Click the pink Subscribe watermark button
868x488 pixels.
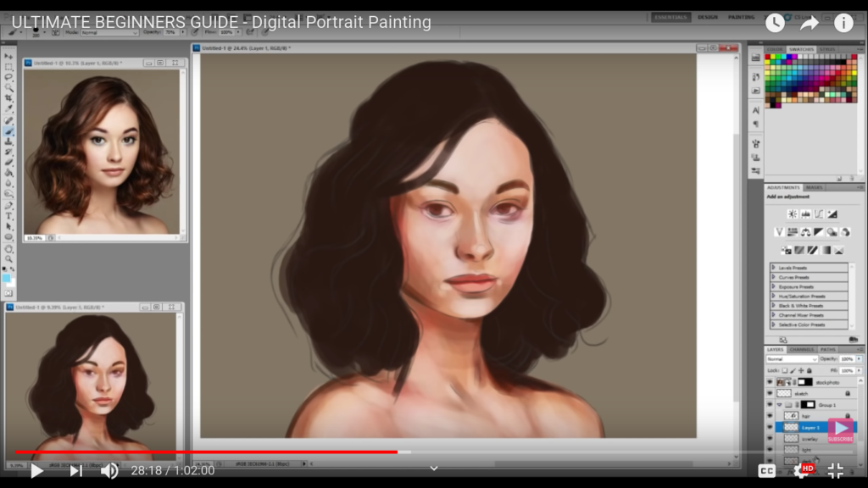click(841, 430)
